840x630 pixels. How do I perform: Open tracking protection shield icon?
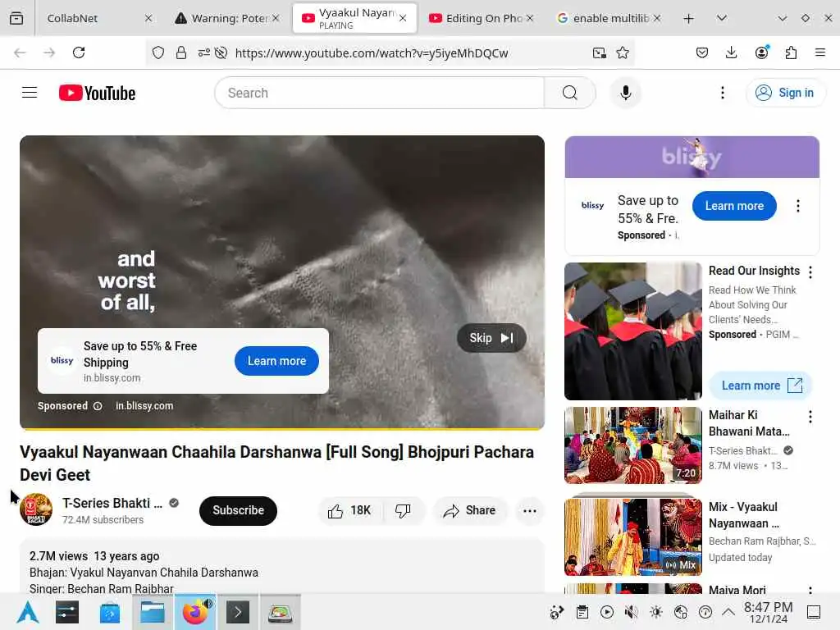[158, 52]
